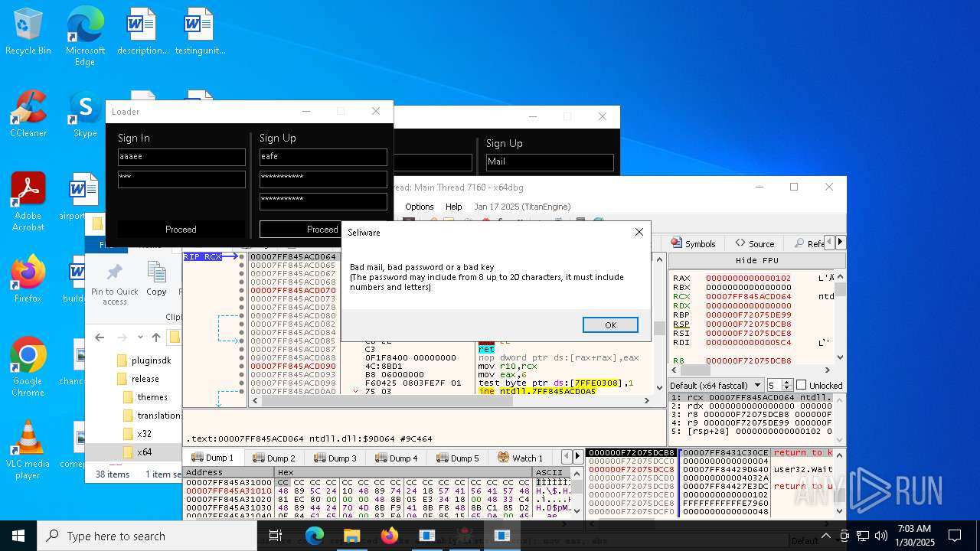The image size is (980, 551).
Task: Increase the argument count spinner in x64dbg
Action: [789, 382]
